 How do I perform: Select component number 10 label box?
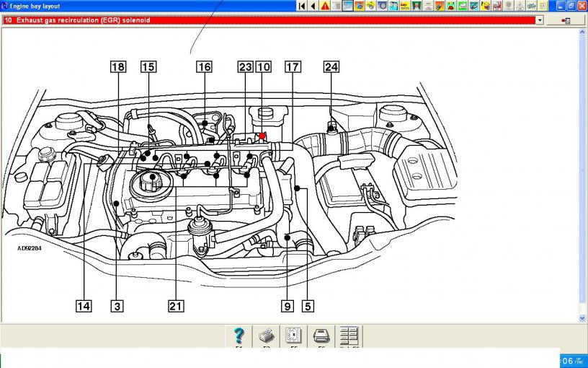263,67
